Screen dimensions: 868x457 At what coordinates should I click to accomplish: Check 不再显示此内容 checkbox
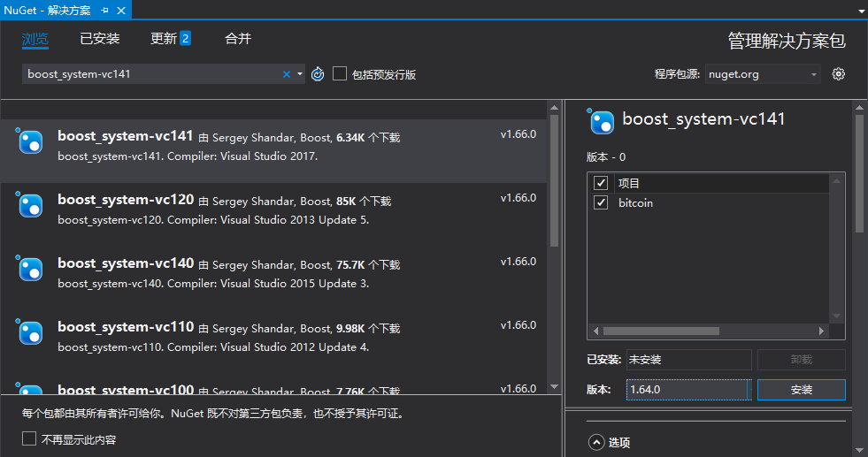(29, 438)
